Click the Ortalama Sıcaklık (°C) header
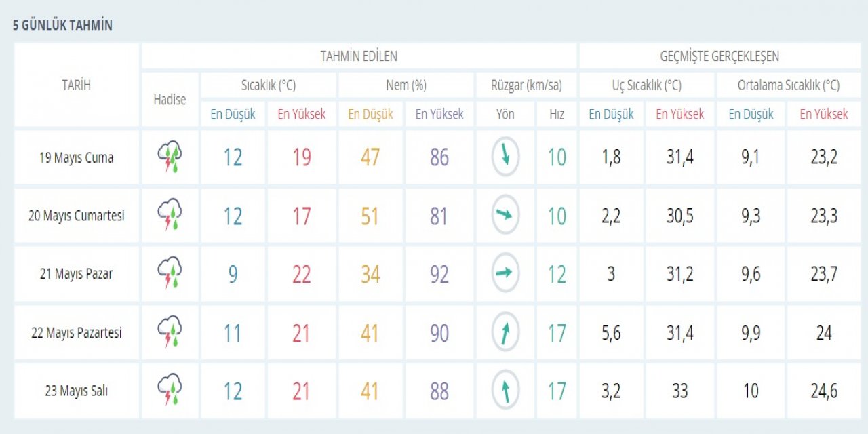Viewport: 868px width, 434px height. (x=788, y=85)
